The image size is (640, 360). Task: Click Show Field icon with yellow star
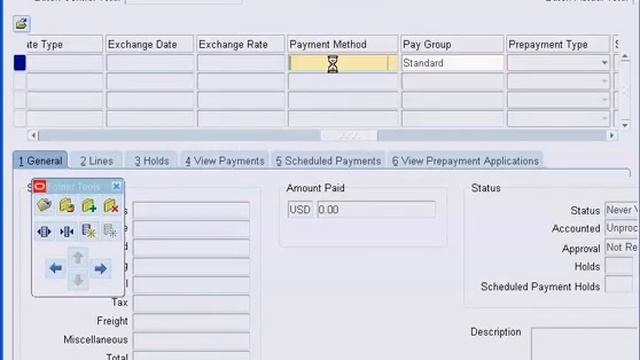89,231
